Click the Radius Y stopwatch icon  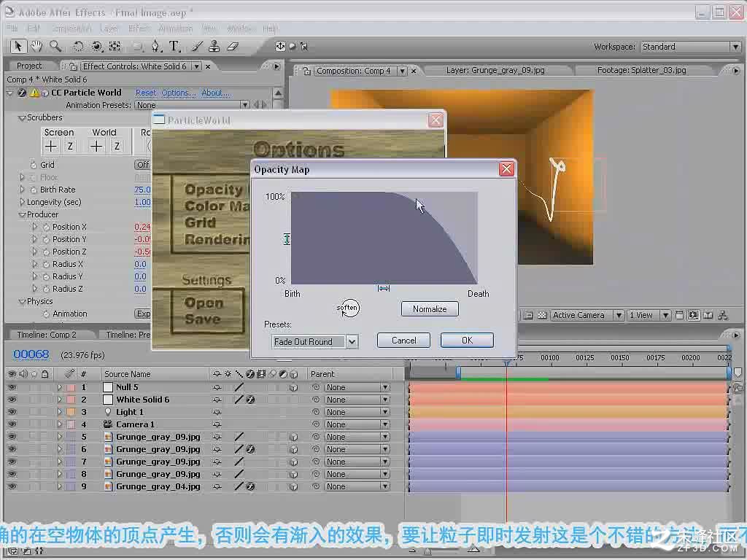(46, 276)
